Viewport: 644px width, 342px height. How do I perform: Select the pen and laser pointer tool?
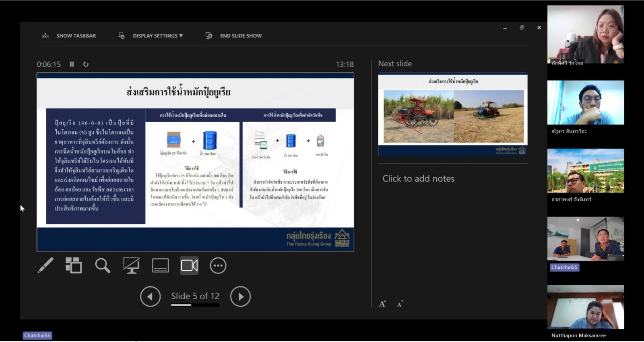pos(45,265)
